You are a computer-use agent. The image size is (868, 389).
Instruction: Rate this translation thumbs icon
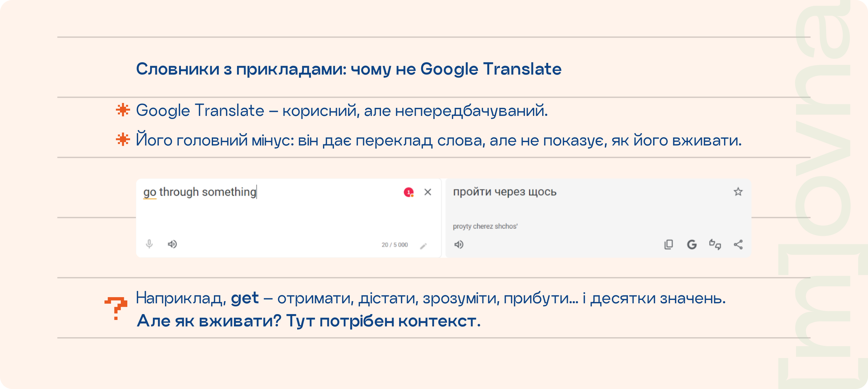(x=715, y=244)
